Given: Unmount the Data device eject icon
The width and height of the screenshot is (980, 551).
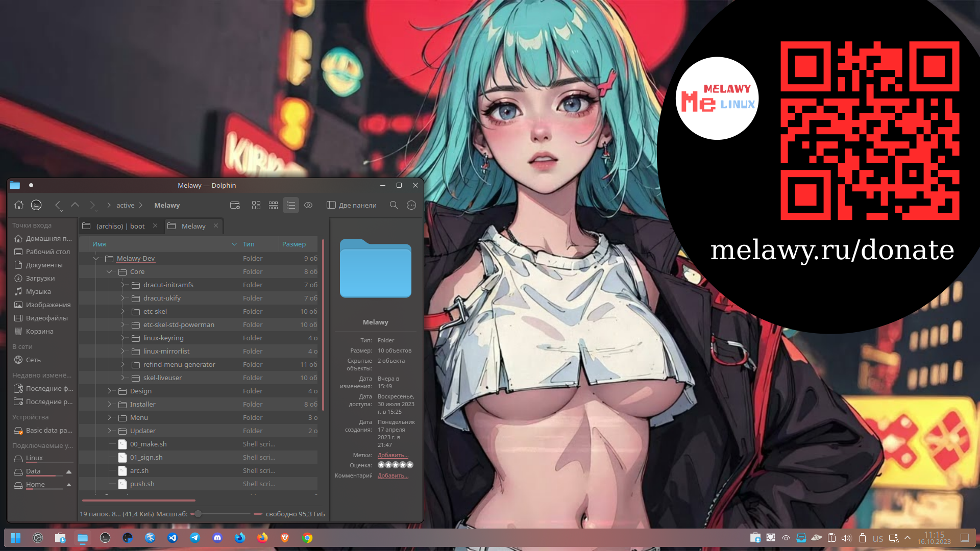Looking at the screenshot, I should (69, 471).
